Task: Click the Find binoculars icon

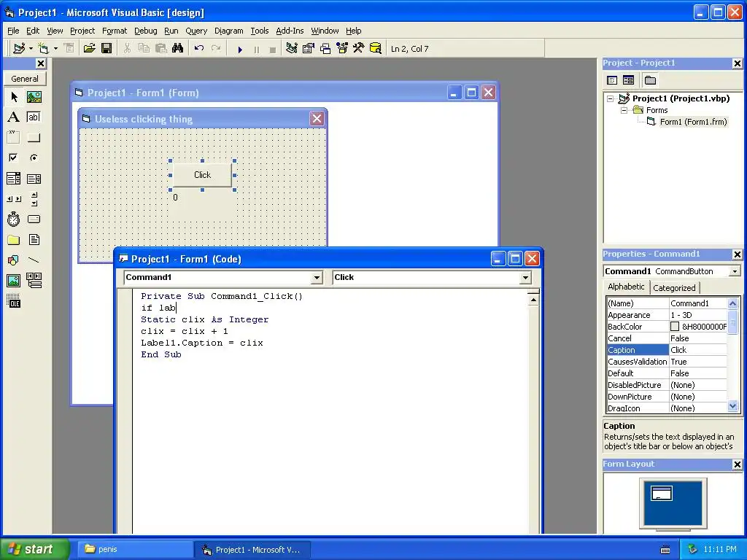Action: pyautogui.click(x=178, y=48)
